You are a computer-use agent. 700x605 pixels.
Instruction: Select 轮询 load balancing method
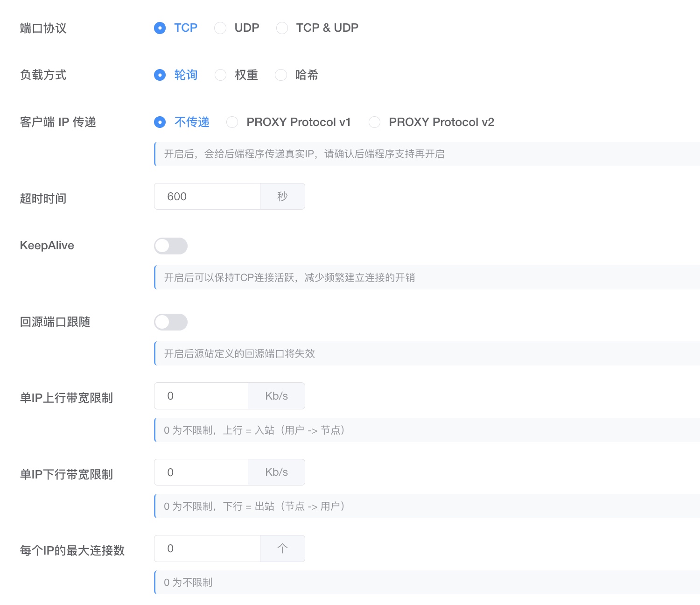tap(160, 75)
